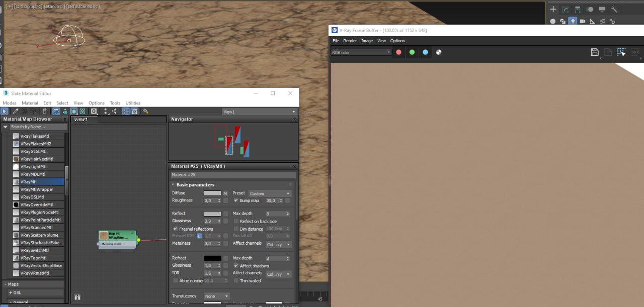Screen dimensions: 644x307
Task: Click Select by Material icon
Action: coord(145,112)
